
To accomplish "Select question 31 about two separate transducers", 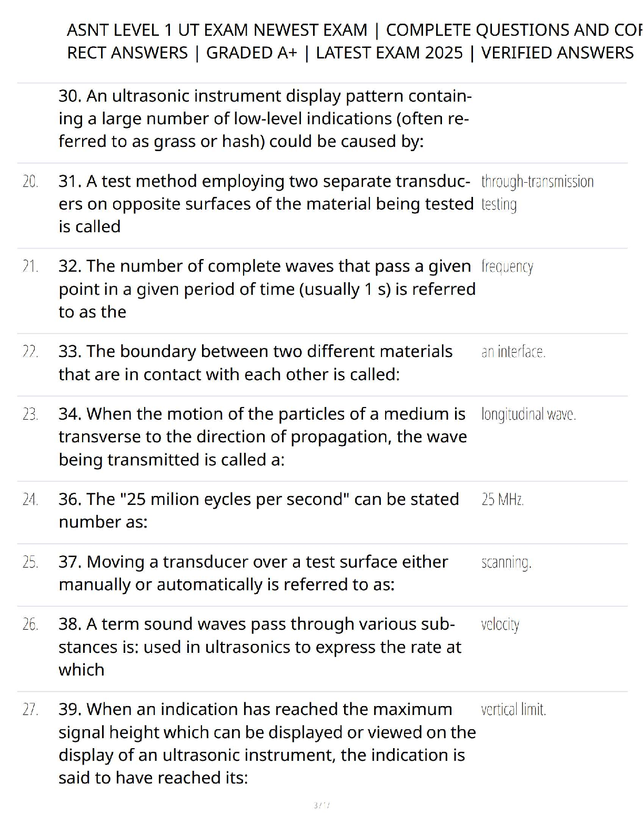I will point(266,203).
